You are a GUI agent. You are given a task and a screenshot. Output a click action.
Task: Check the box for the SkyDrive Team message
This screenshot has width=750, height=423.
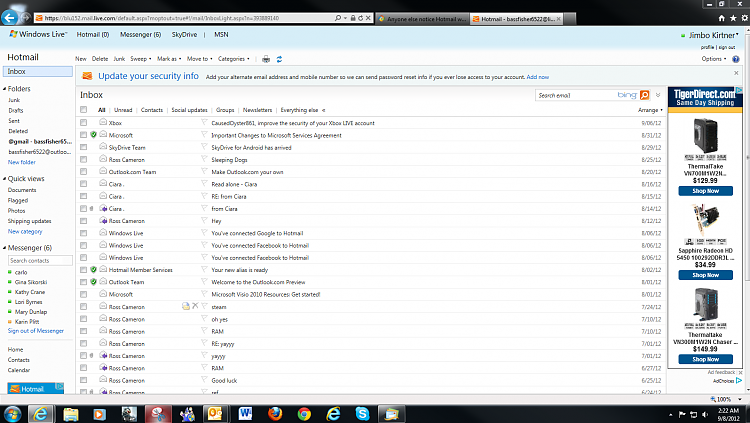84,147
